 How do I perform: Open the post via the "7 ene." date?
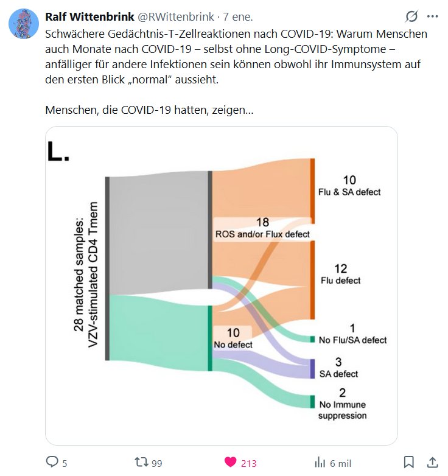242,16
